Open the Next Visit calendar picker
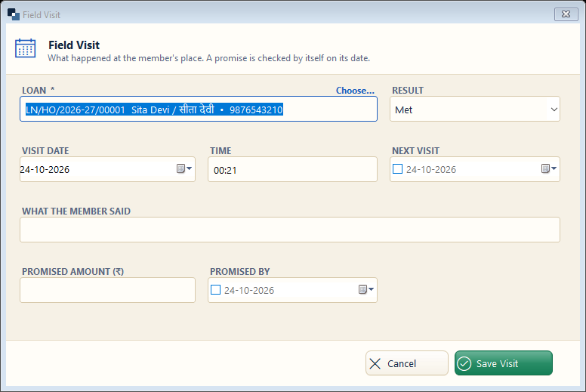Image resolution: width=586 pixels, height=392 pixels. click(x=549, y=169)
